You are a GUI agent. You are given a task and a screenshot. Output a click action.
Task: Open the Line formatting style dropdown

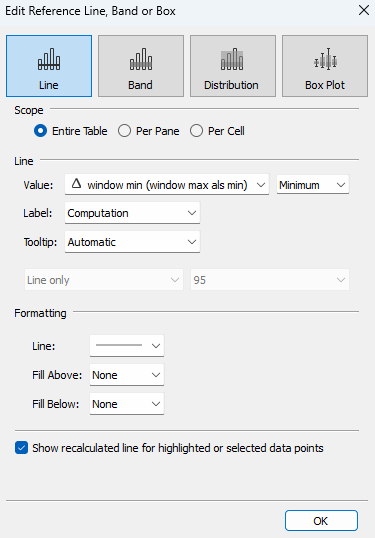click(x=127, y=346)
